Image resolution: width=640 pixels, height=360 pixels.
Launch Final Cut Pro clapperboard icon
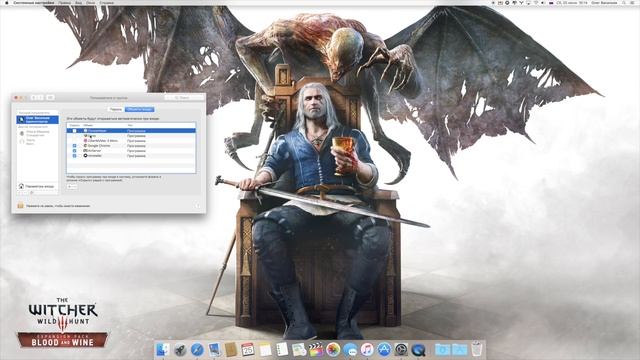click(316, 350)
